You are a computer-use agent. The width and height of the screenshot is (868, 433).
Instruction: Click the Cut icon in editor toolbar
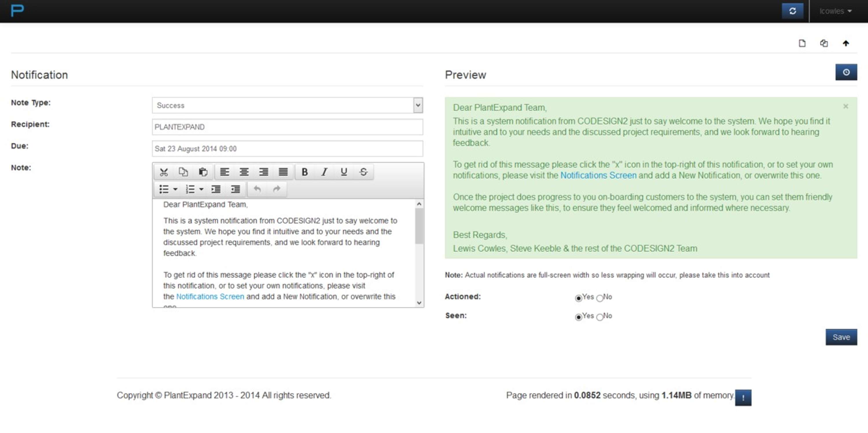(164, 172)
